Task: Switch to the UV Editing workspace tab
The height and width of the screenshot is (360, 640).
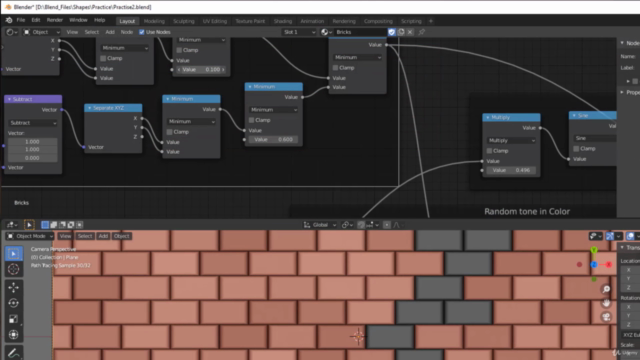Action: click(x=215, y=21)
